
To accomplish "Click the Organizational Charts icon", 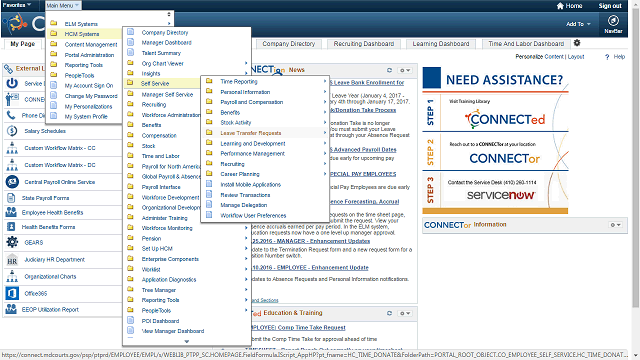I will 12,276.
